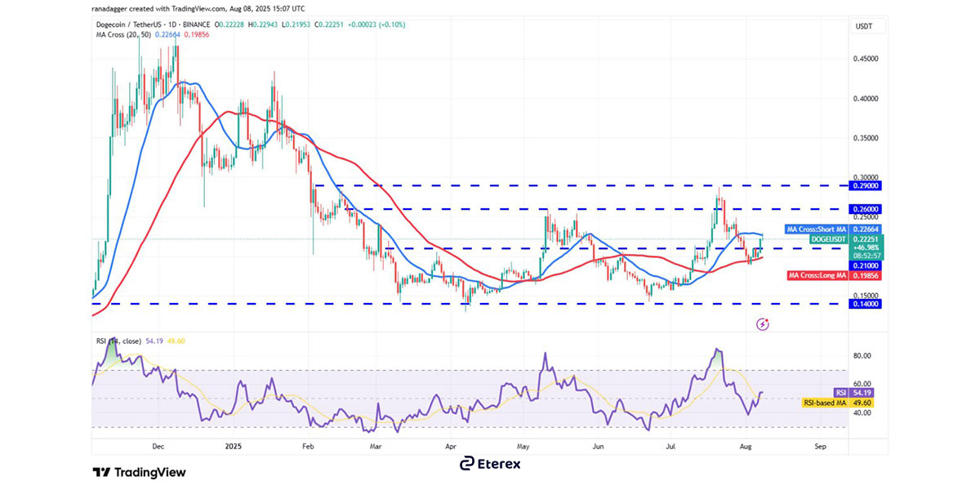Screen dimensions: 980x490
Task: Click the USDT currency label
Action: (863, 26)
